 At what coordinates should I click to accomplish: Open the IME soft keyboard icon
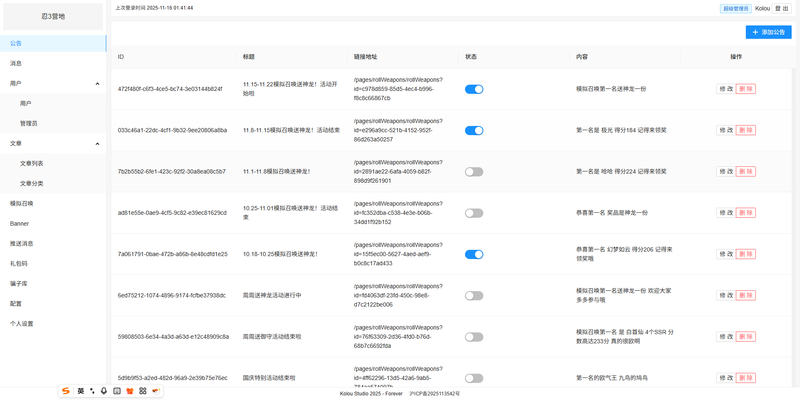click(x=116, y=391)
